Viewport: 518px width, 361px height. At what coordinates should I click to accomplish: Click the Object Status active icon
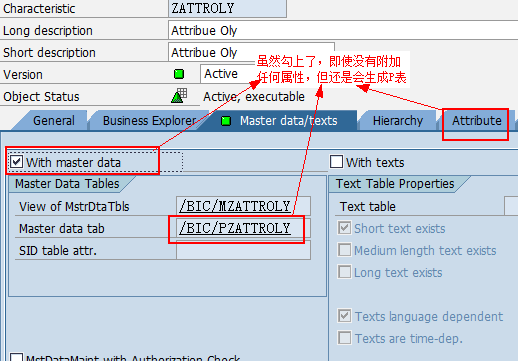tap(179, 96)
